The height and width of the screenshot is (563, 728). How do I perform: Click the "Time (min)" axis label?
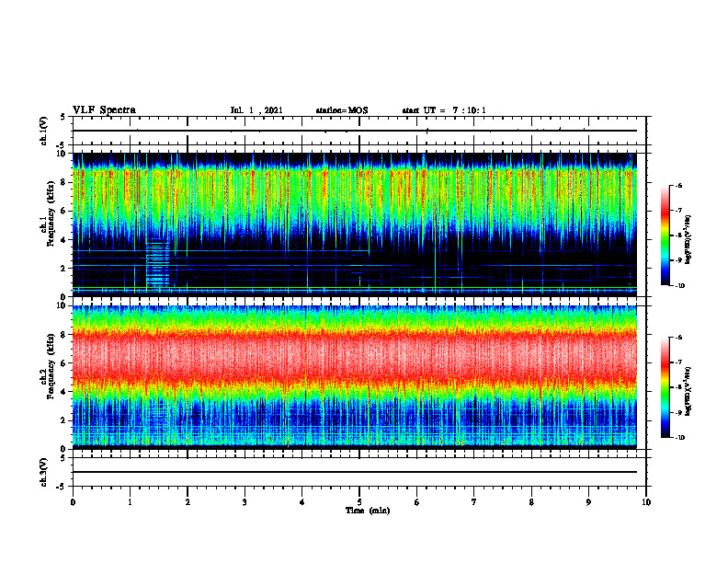(368, 511)
